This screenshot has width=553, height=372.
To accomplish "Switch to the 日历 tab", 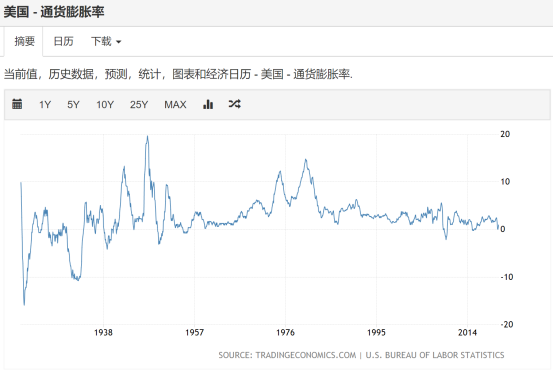I will pos(63,42).
